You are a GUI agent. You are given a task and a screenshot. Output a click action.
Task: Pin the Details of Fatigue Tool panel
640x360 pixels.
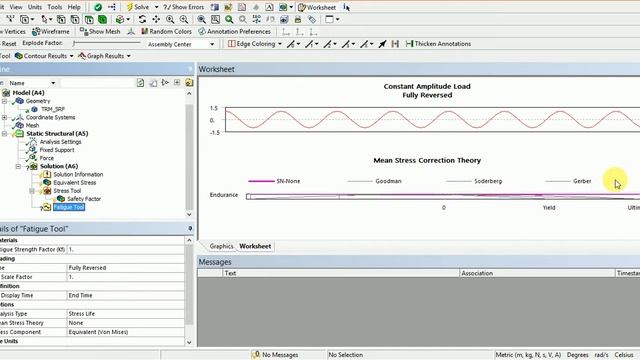(x=190, y=229)
